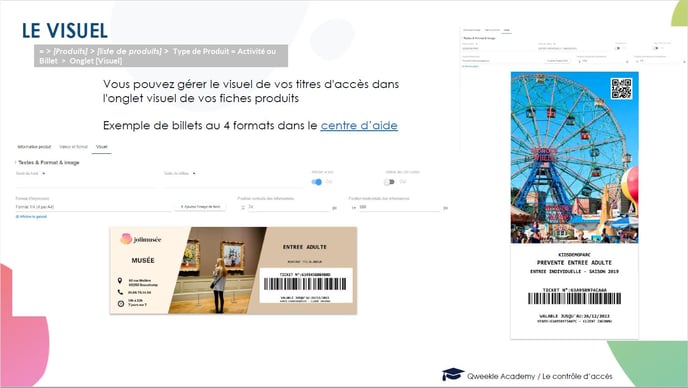
Task: Switch to the Information produit tab
Action: pos(34,147)
